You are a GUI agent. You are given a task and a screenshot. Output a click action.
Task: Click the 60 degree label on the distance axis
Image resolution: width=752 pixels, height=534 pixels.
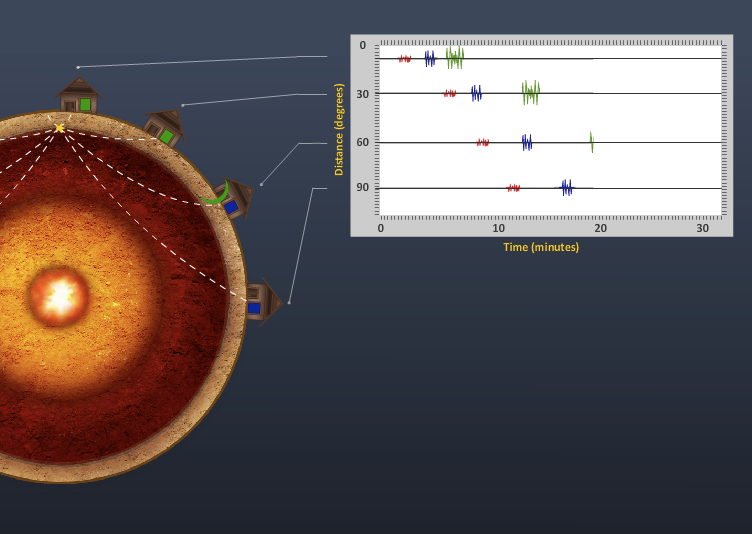[363, 143]
